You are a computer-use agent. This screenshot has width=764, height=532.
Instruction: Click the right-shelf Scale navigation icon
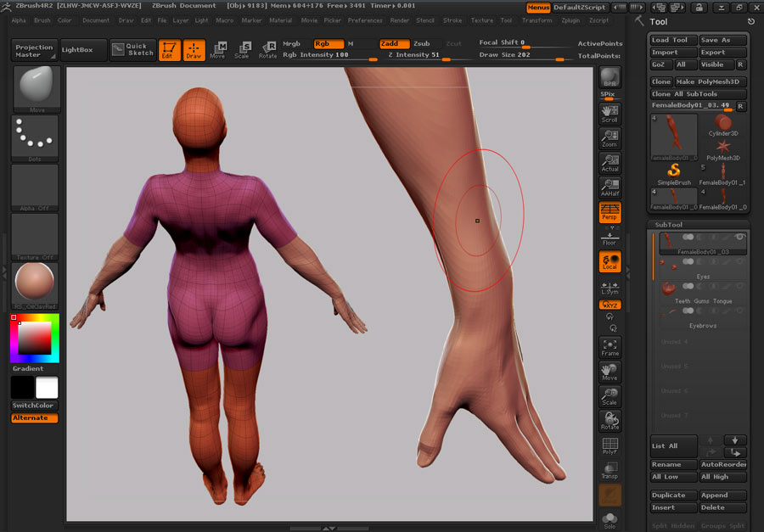pos(610,396)
